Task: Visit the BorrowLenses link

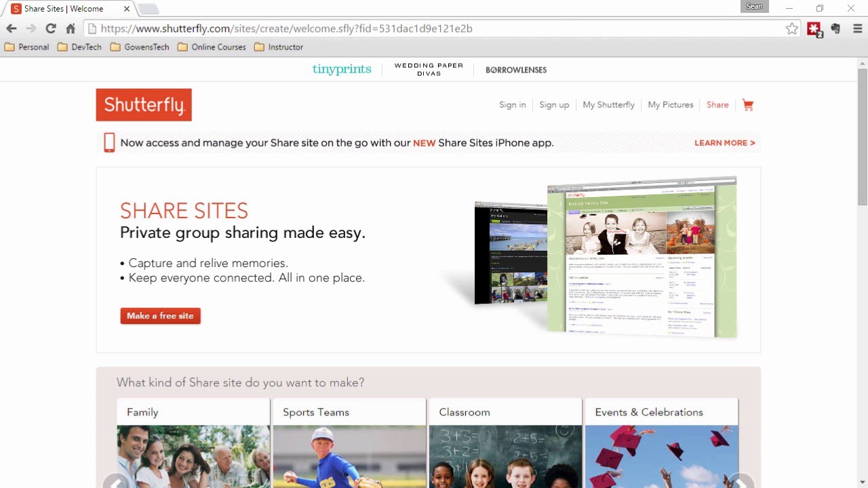Action: (516, 70)
